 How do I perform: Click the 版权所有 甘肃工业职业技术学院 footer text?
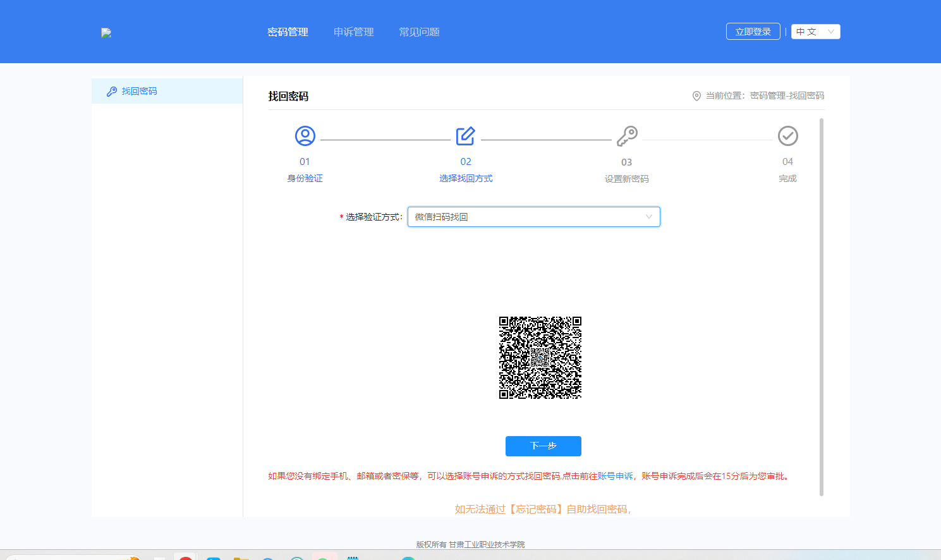[470, 544]
